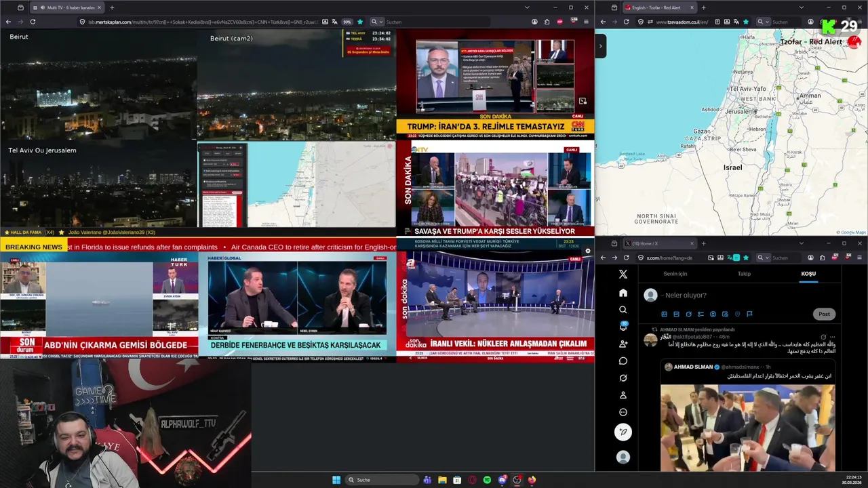Image resolution: width=868 pixels, height=488 pixels.
Task: Open search engine dropdown in Tzofar window
Action: (x=763, y=22)
